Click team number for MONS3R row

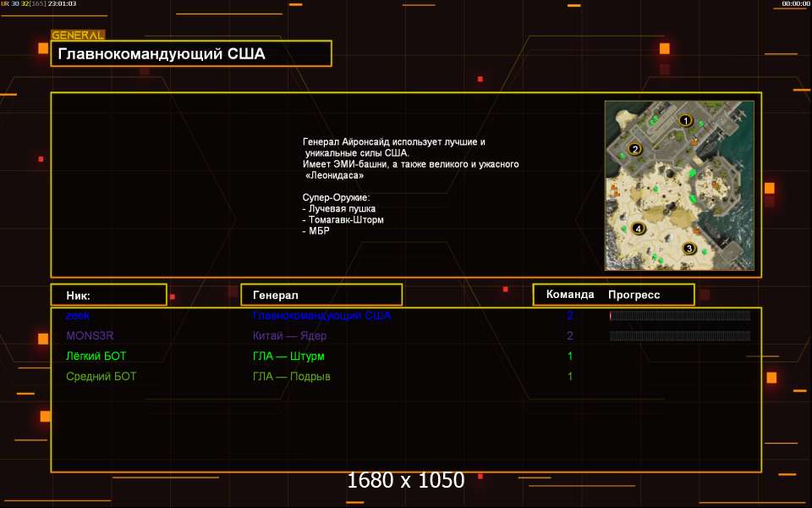570,335
